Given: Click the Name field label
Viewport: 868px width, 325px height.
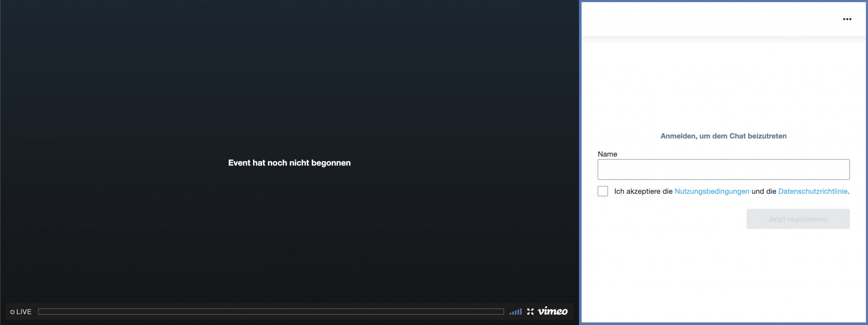Looking at the screenshot, I should pos(607,154).
